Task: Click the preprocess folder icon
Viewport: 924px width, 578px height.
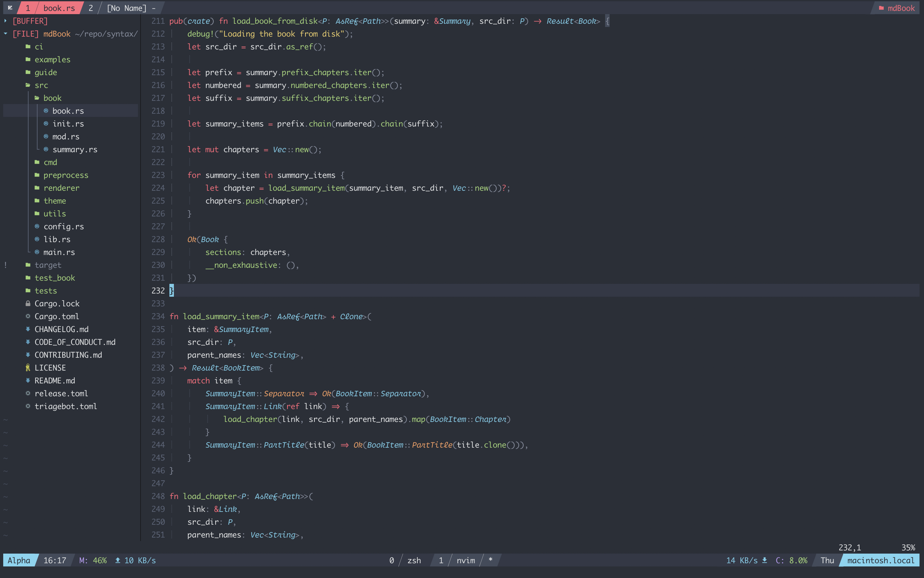Action: 37,175
